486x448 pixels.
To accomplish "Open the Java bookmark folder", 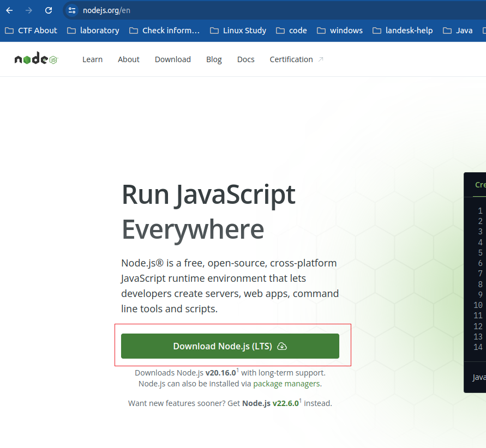I will 458,31.
